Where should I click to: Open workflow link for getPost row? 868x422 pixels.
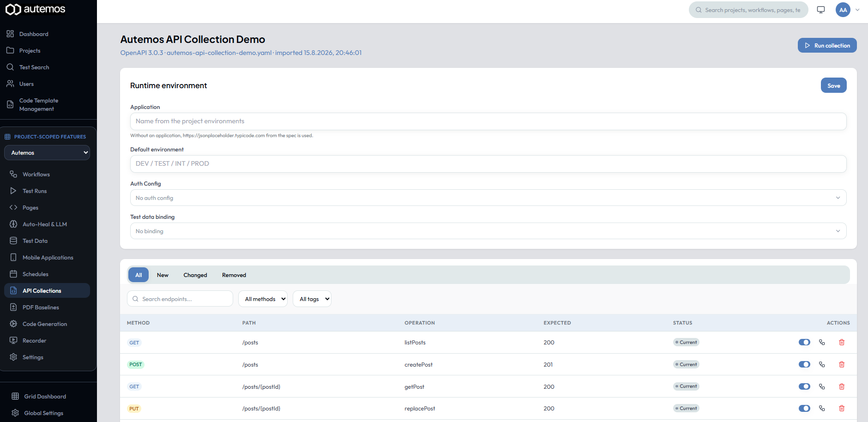pyautogui.click(x=822, y=386)
